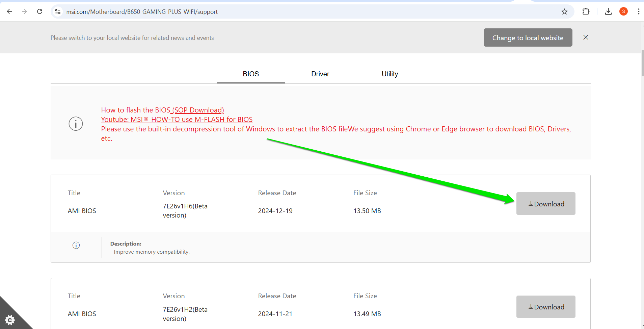Click the Change to local website button
This screenshot has width=644, height=329.
point(528,37)
